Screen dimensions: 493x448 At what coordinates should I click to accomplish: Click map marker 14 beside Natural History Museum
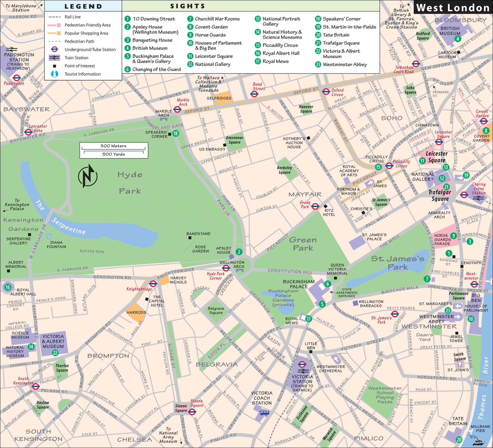coord(31,347)
